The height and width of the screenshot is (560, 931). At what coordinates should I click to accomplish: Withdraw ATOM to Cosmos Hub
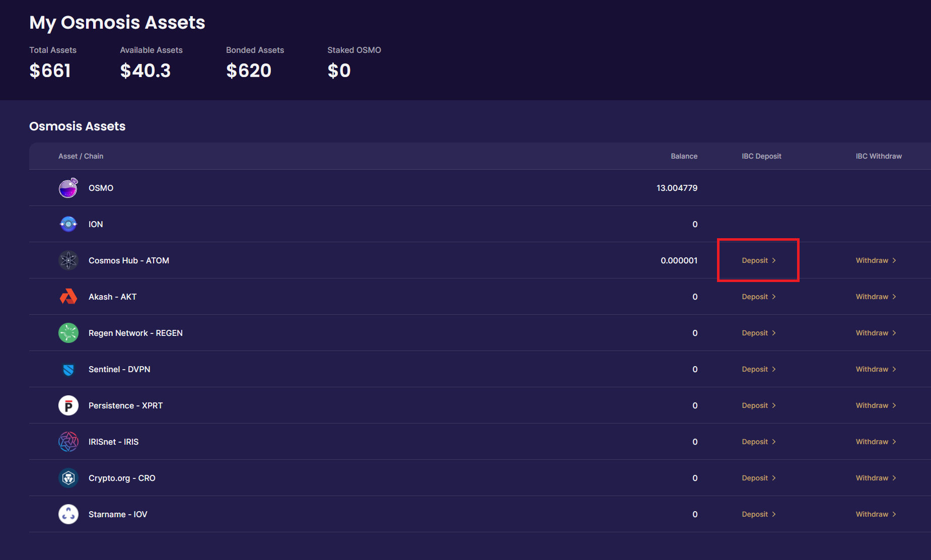tap(876, 260)
